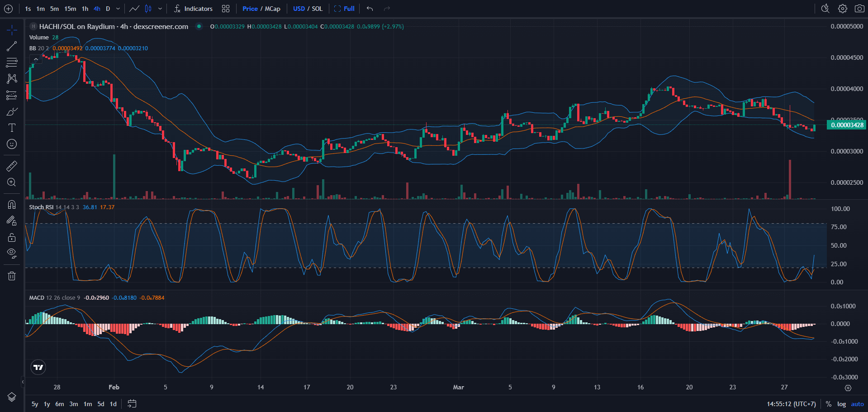Viewport: 868px width, 412px height.
Task: Open the Go to date picker
Action: (132, 404)
